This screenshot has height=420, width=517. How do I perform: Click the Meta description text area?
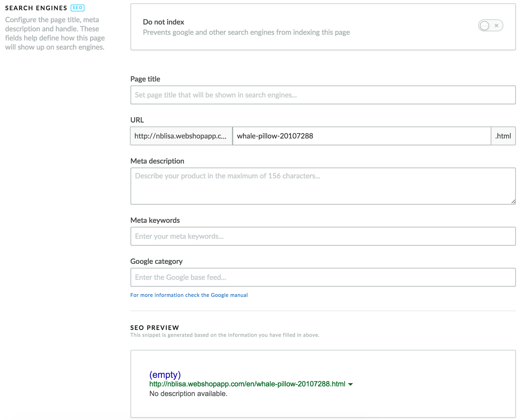pos(323,186)
